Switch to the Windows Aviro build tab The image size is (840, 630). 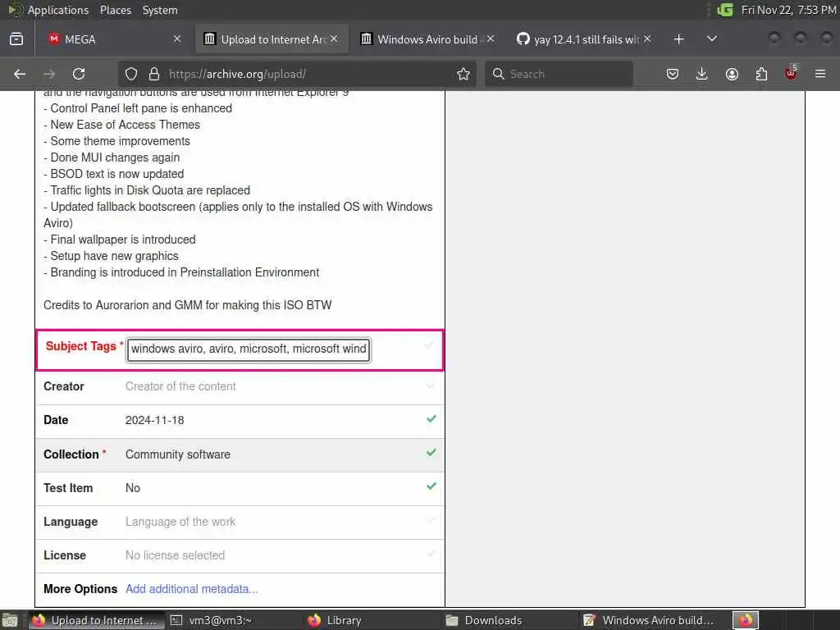(427, 39)
